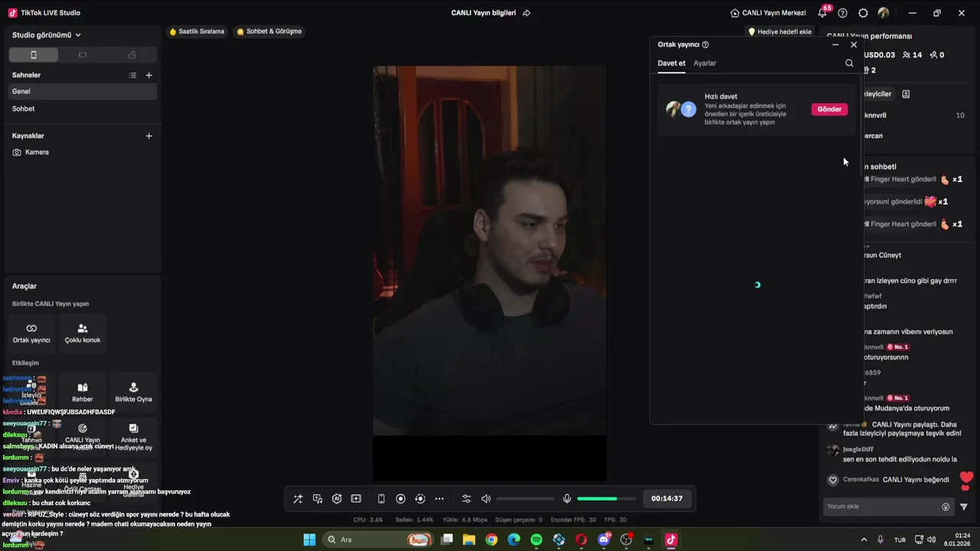Click the Saatlik Sıralama chip

click(197, 31)
